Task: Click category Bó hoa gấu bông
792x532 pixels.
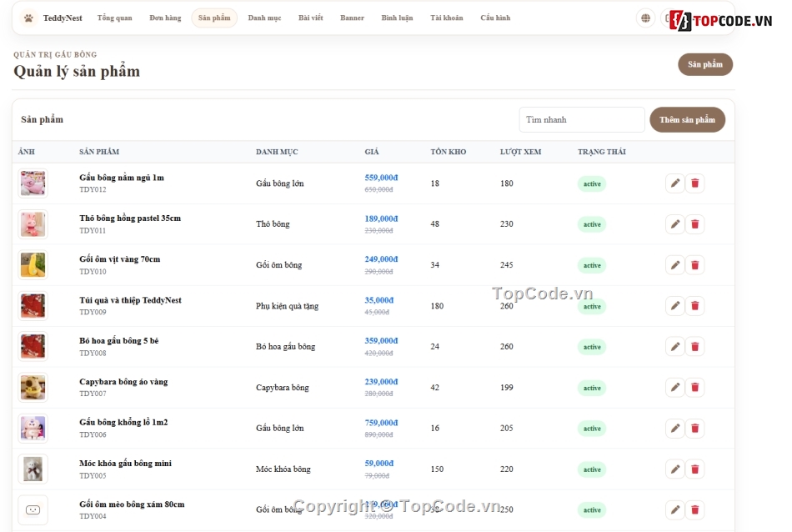Action: click(x=285, y=347)
